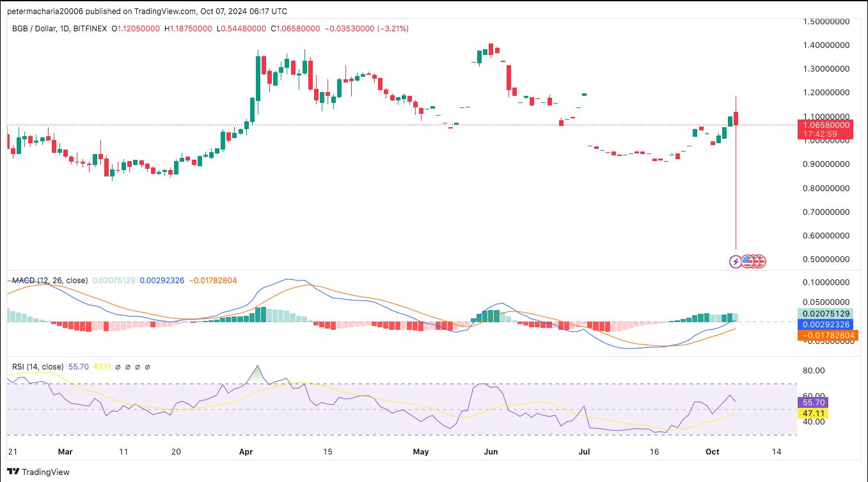Click the 0.50000000 price axis label
This screenshot has width=868, height=482.
pos(826,259)
